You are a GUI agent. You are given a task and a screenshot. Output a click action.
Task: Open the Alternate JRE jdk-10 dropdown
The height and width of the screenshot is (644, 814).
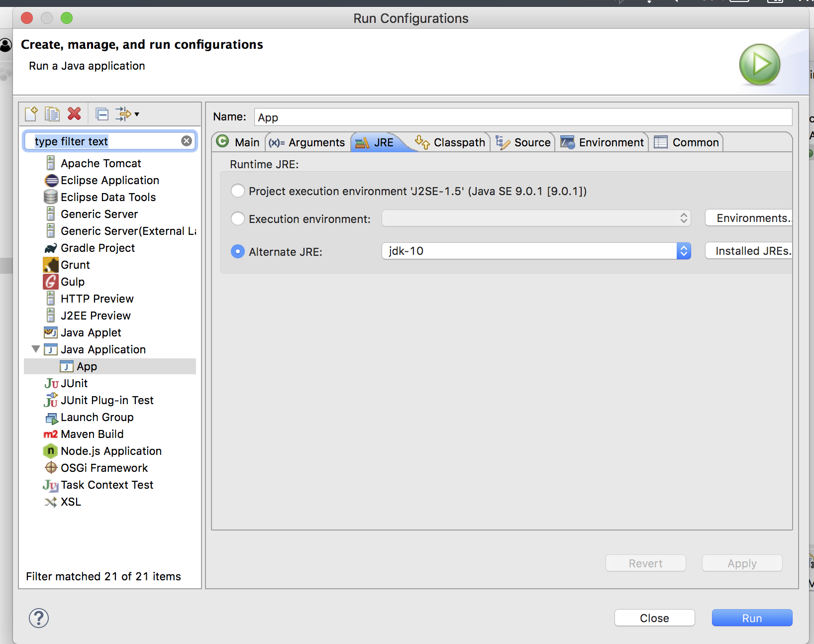[x=536, y=251]
